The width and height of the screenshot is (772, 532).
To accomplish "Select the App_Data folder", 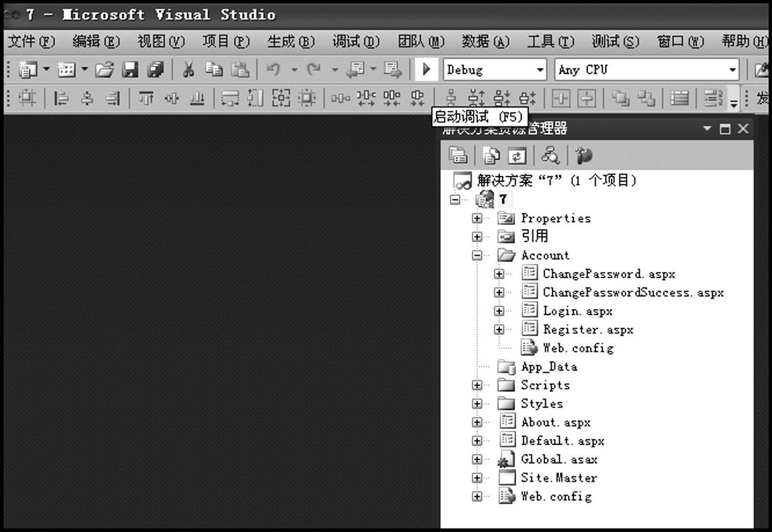I will (x=549, y=367).
